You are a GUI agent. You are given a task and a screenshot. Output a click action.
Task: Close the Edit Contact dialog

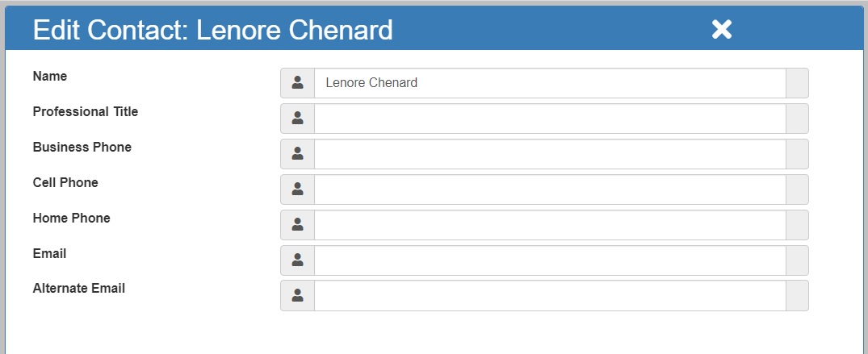722,29
